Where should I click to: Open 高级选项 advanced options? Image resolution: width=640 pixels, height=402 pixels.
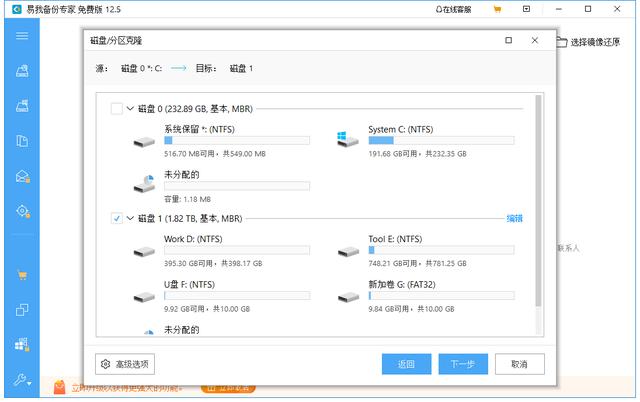tap(125, 364)
